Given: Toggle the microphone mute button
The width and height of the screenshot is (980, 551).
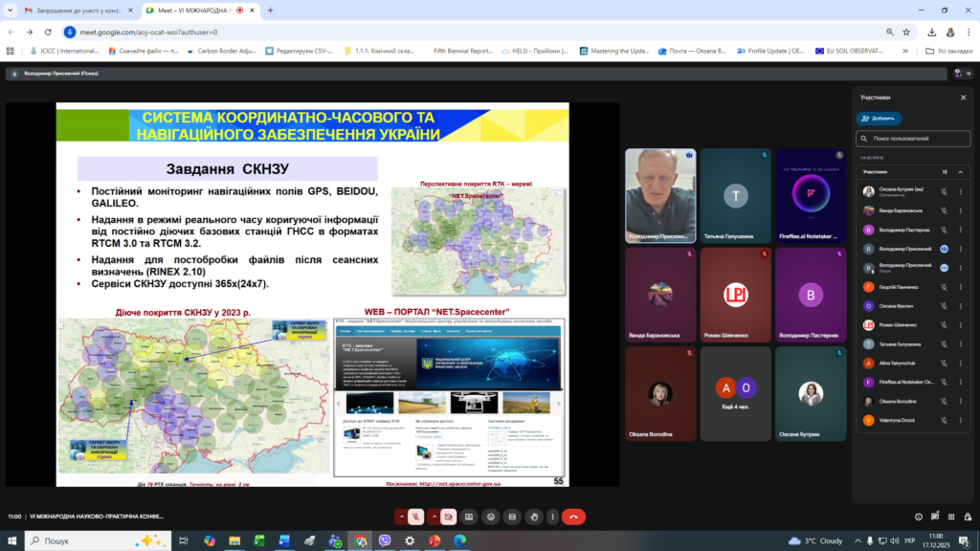Looking at the screenshot, I should point(417,517).
